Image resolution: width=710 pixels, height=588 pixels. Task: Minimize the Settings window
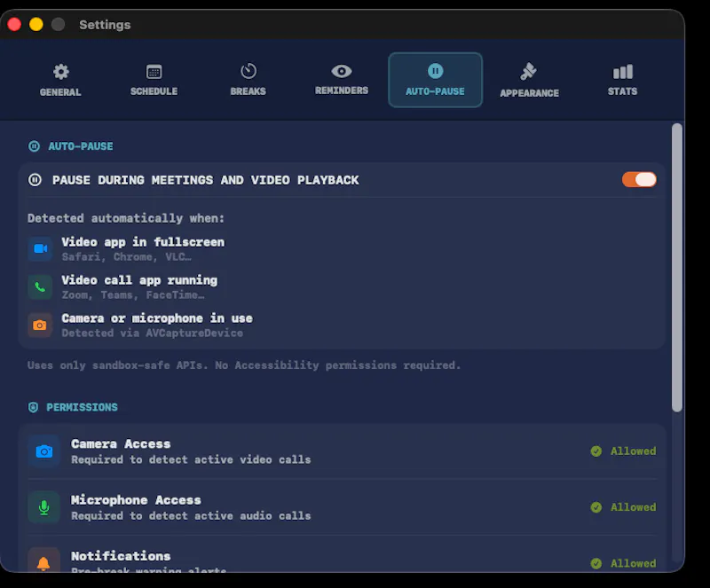[36, 25]
